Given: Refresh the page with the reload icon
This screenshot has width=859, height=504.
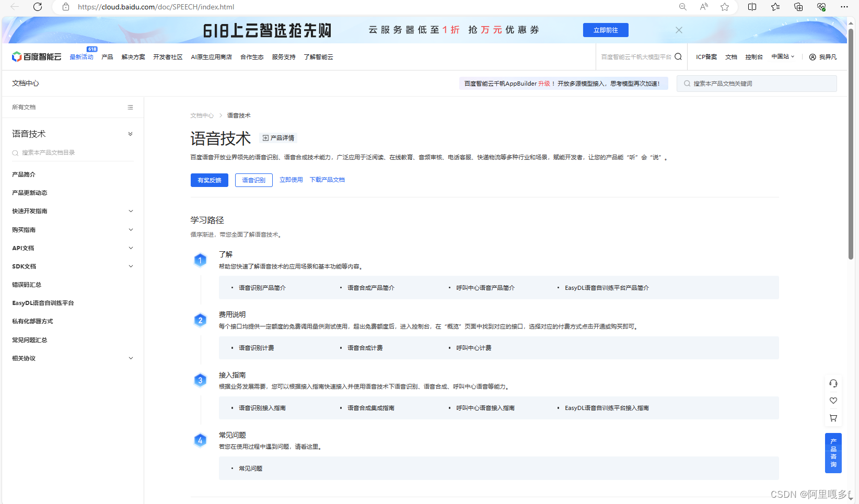Looking at the screenshot, I should point(38,7).
